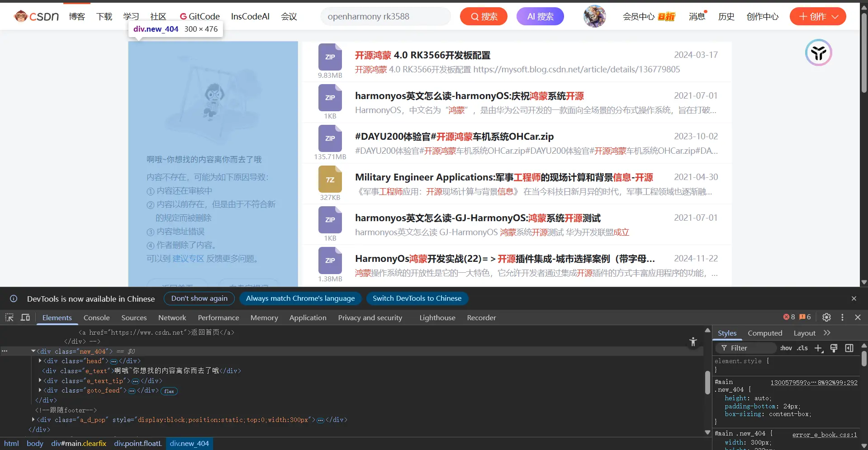Click the issues count indicator showing 6
The width and height of the screenshot is (868, 450).
click(x=805, y=317)
